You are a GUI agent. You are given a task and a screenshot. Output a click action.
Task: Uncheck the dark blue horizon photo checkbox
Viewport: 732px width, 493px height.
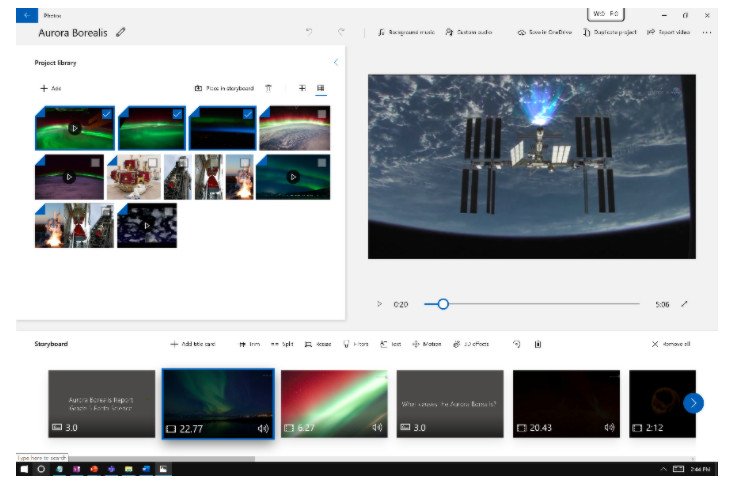coord(248,114)
